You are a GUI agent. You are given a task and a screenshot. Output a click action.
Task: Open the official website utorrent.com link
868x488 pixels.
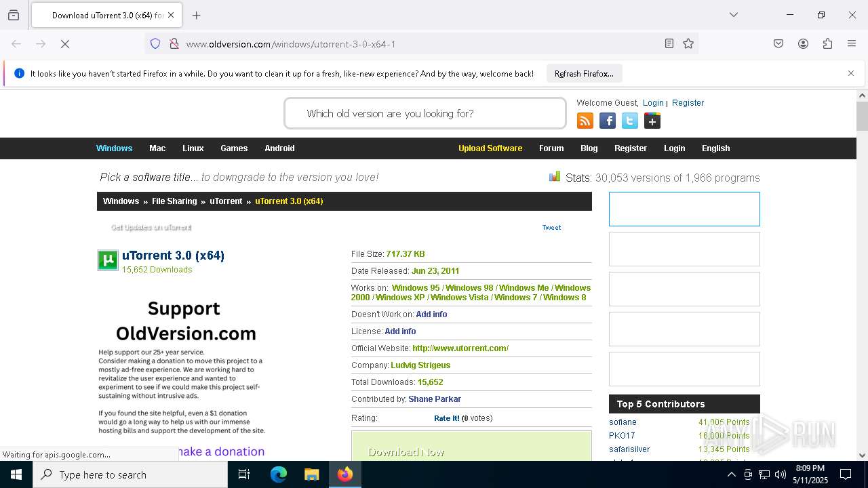460,348
